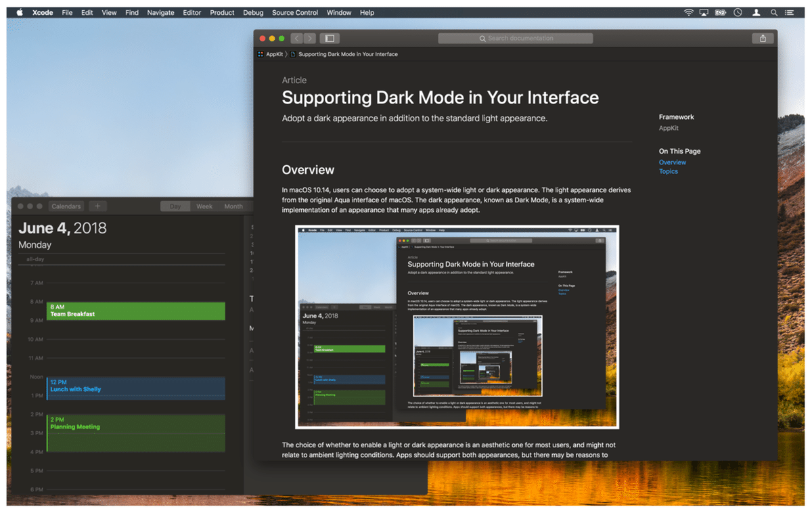This screenshot has height=513, width=812.
Task: Open Spotlight search magnifier
Action: [x=774, y=13]
